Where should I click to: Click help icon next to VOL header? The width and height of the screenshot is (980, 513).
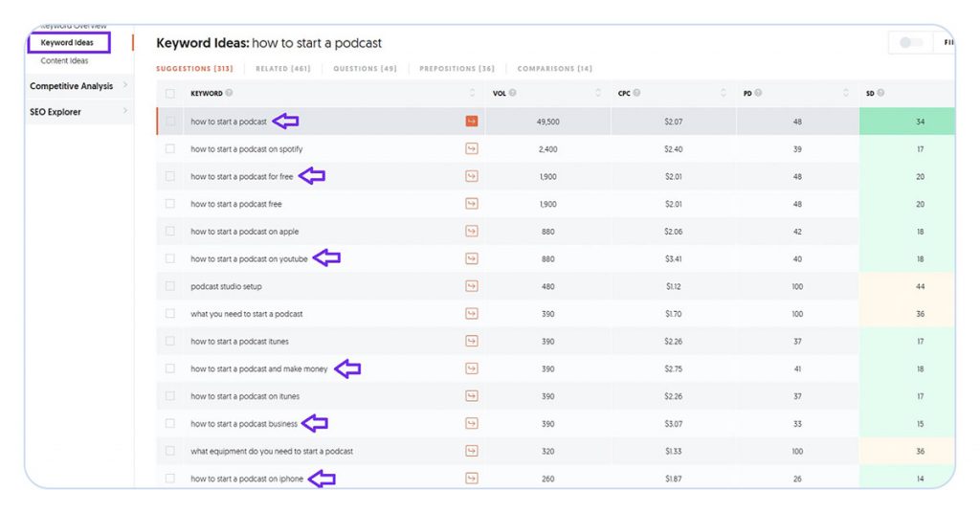(513, 93)
